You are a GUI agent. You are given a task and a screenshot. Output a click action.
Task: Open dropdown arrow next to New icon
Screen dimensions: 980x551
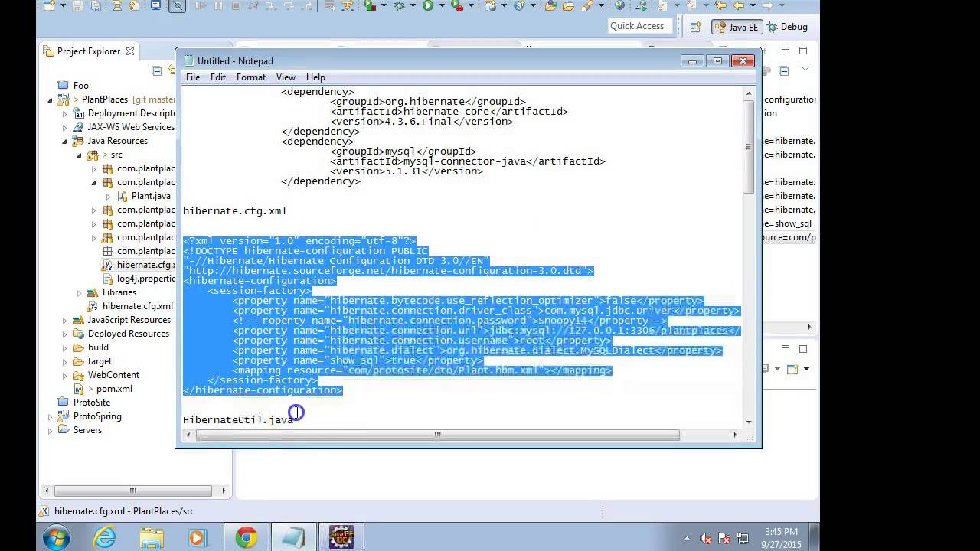[63, 6]
